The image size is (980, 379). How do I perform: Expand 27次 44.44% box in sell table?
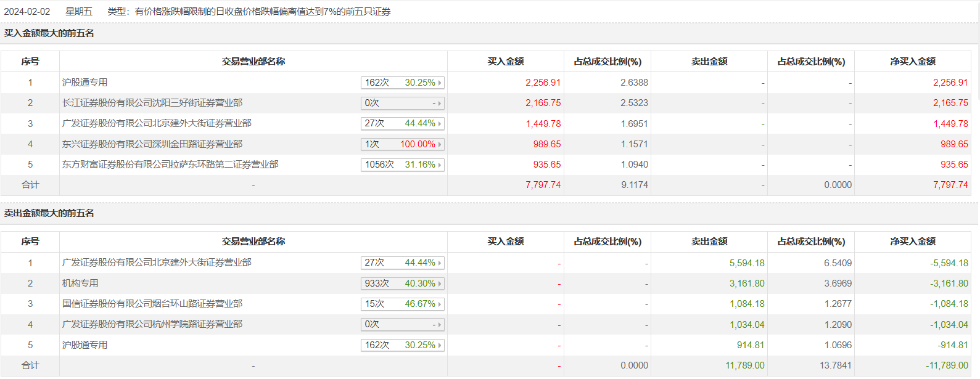[402, 263]
